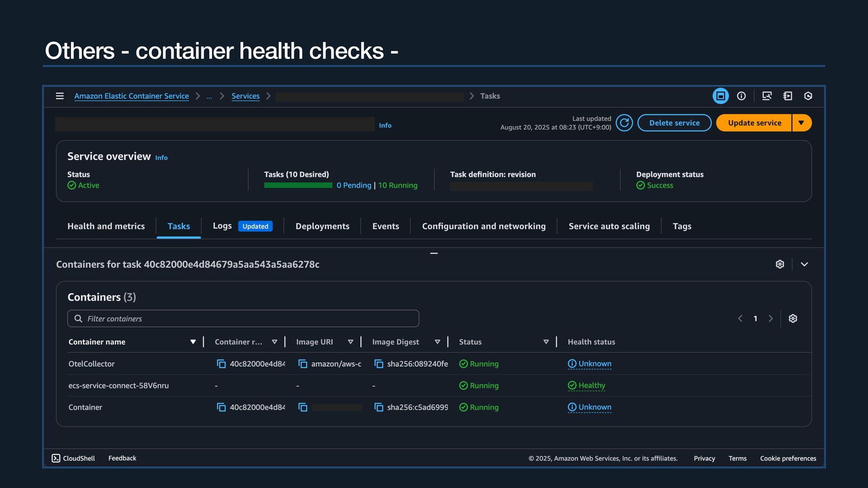Click the CloudShell icon in footer

(x=56, y=458)
